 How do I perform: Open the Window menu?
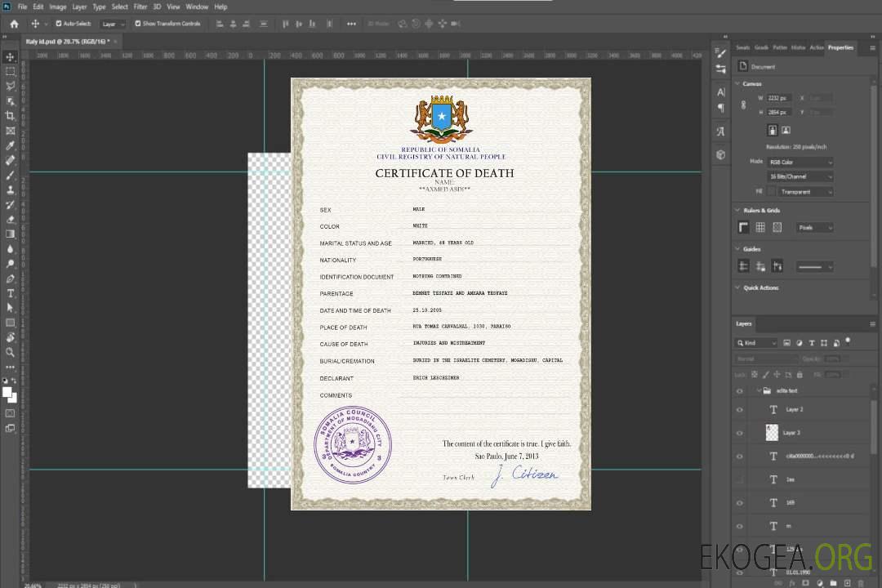coord(197,7)
